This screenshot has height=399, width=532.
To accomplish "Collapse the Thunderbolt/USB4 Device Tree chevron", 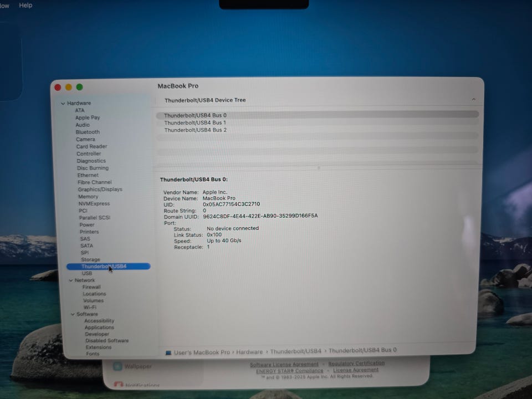I will (473, 99).
